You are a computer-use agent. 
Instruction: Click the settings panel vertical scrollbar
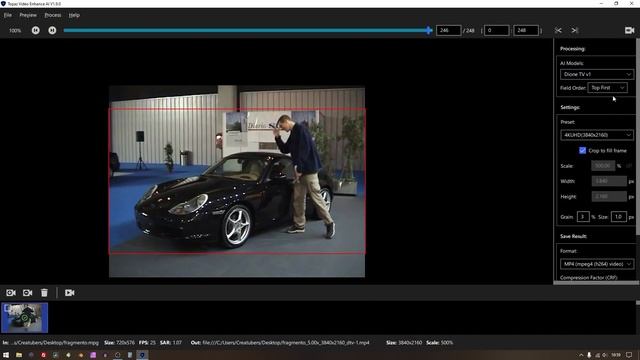click(x=638, y=137)
